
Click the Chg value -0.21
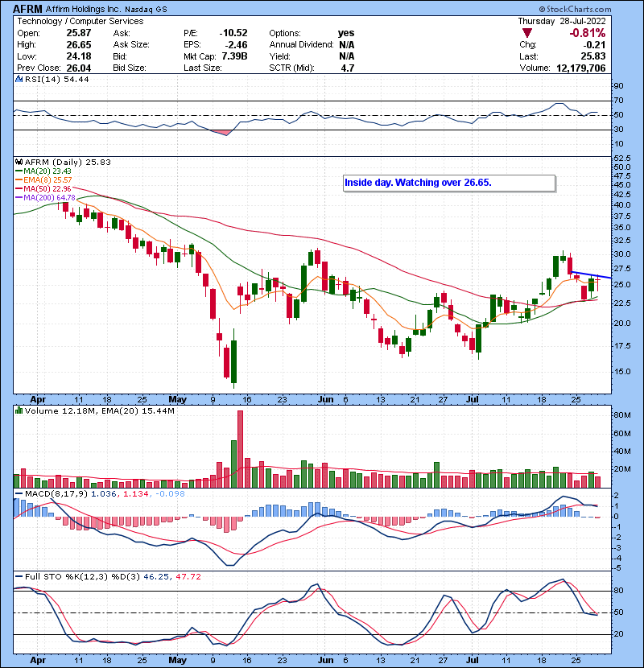[594, 45]
